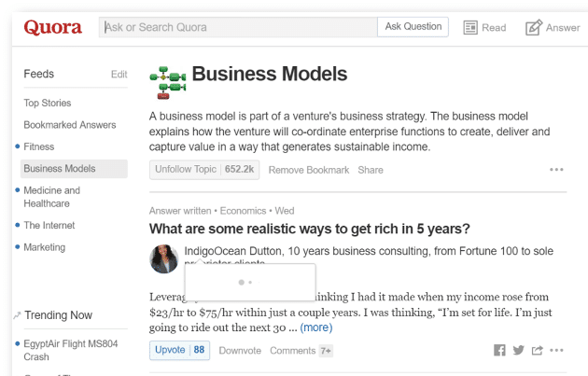
Task: Select the Fitness feed
Action: tap(39, 146)
